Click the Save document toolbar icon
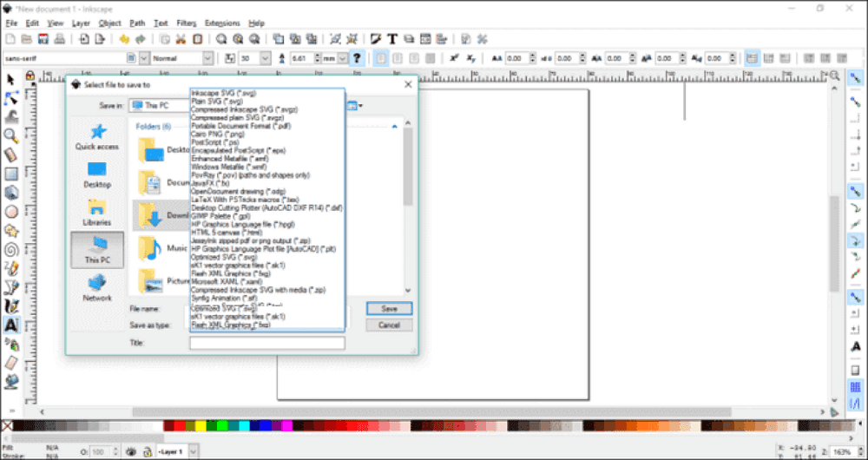Image resolution: width=868 pixels, height=460 pixels. pyautogui.click(x=43, y=39)
